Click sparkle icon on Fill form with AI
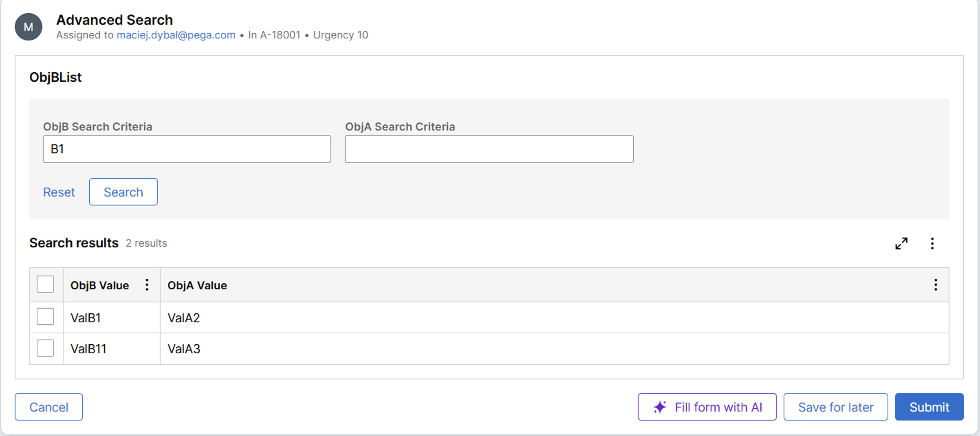This screenshot has width=980, height=436. point(660,407)
